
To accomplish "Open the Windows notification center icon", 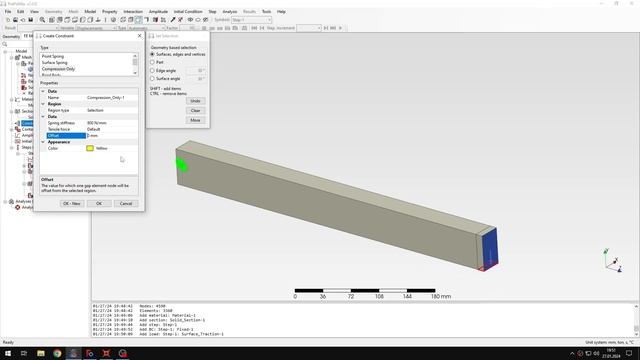I will (629, 353).
